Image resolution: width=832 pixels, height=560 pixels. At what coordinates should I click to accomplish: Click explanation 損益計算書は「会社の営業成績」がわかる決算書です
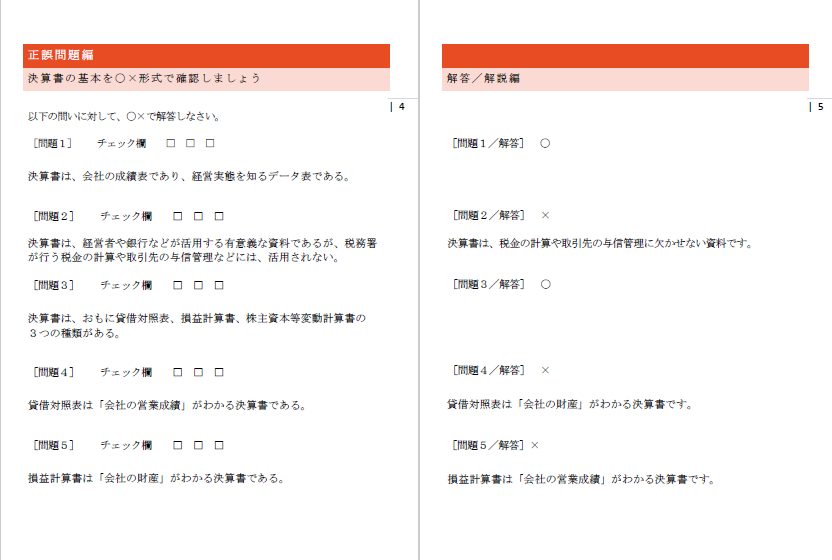[582, 479]
